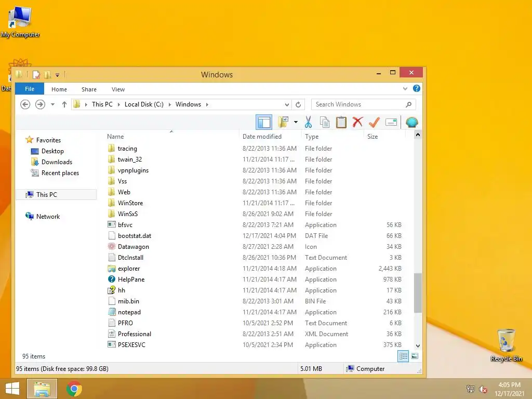The width and height of the screenshot is (532, 399).
Task: Click the Rename card icon in toolbar
Action: 391,122
